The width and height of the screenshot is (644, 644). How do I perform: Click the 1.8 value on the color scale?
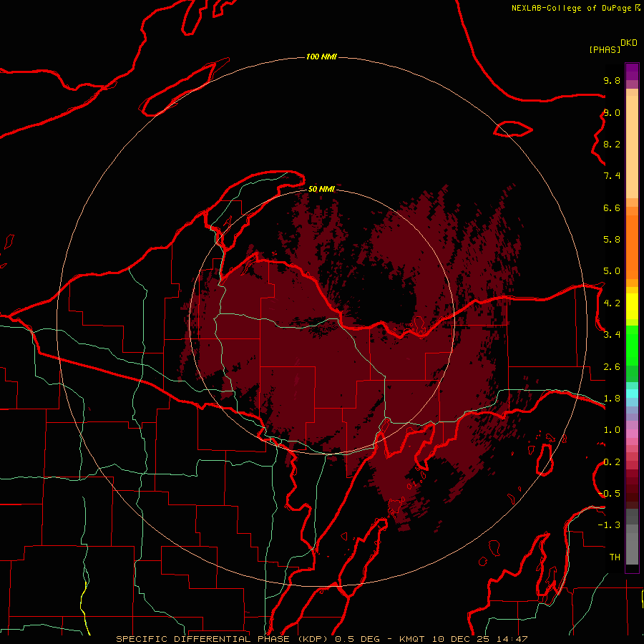pyautogui.click(x=612, y=399)
